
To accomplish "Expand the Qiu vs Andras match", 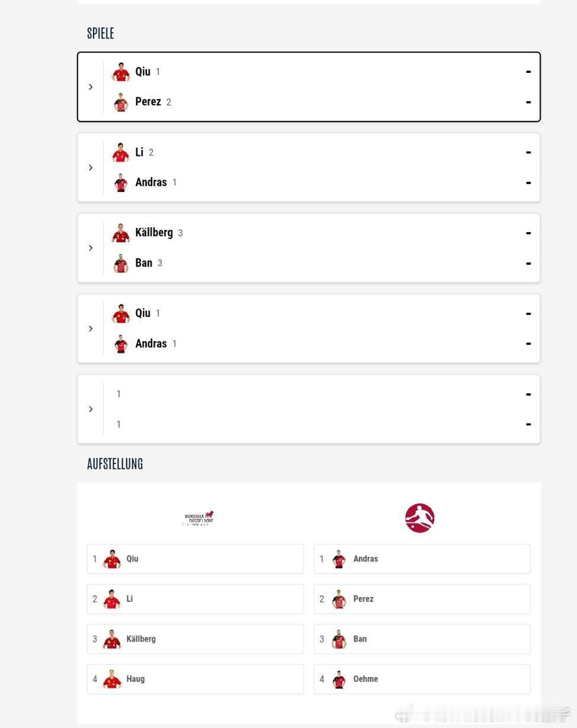I will 91,329.
